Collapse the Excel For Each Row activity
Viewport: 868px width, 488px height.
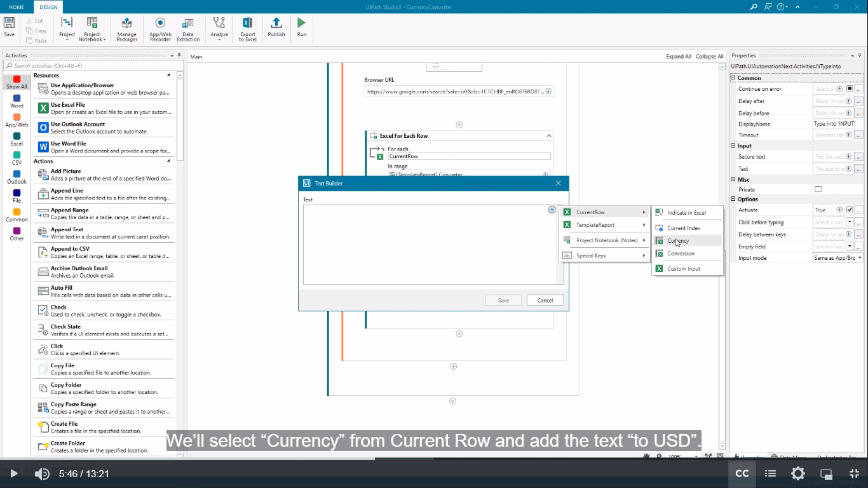(549, 135)
